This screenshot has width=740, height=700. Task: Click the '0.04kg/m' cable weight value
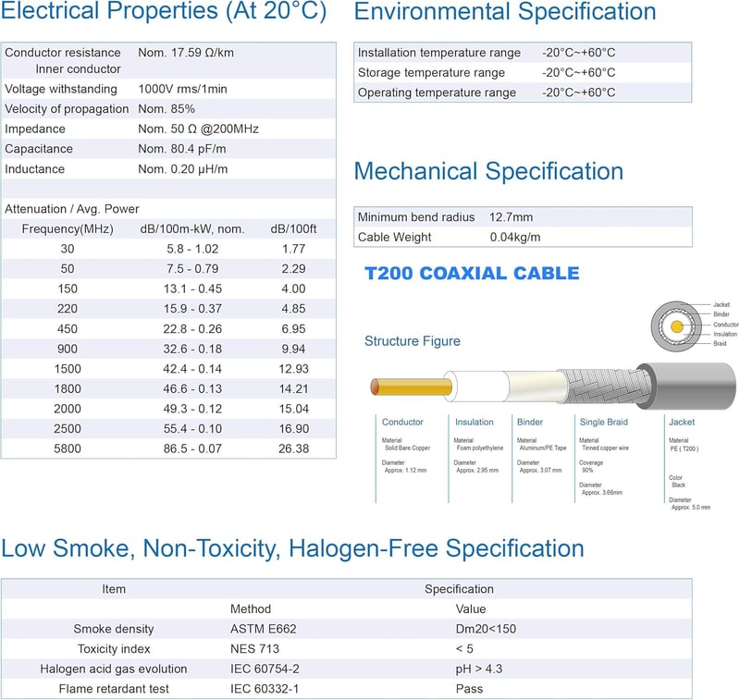515,238
